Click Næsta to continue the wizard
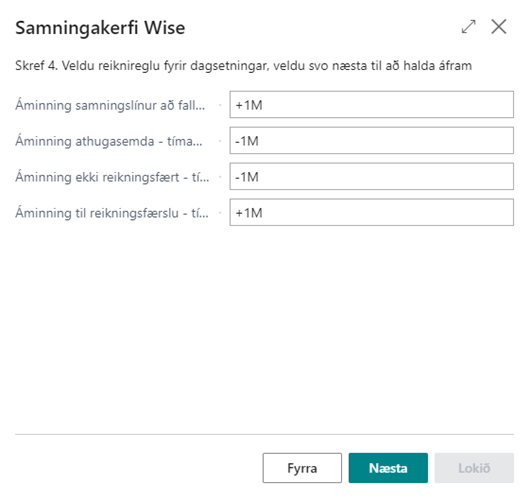The width and height of the screenshot is (531, 502). point(388,468)
